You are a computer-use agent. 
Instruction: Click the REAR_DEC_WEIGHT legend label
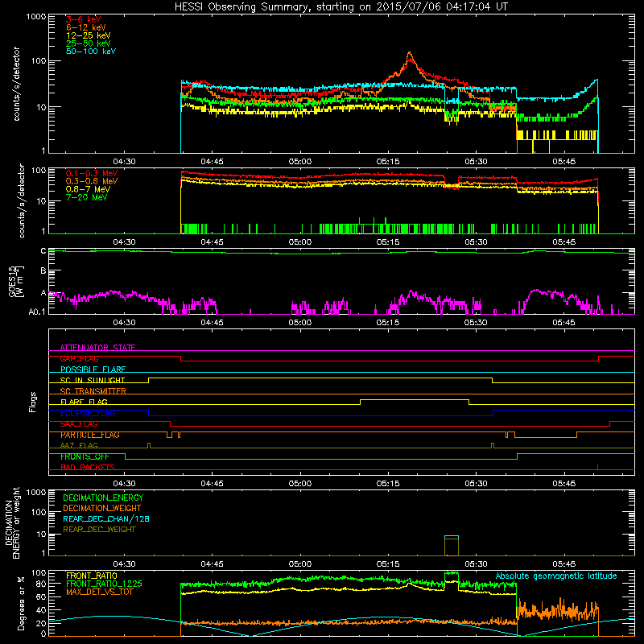tap(99, 530)
